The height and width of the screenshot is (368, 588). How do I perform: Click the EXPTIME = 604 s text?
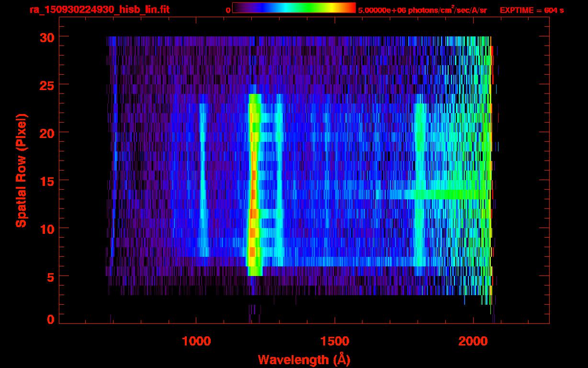coord(531,10)
